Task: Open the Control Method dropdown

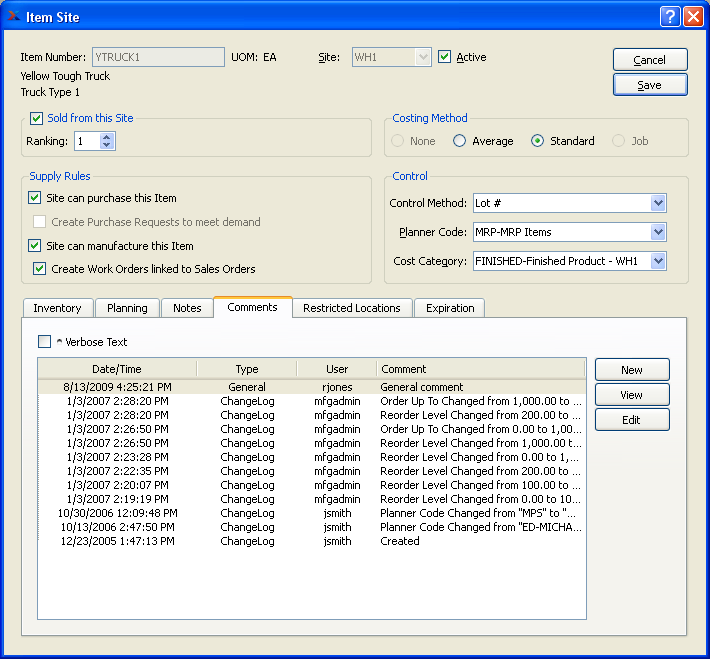Action: click(657, 203)
